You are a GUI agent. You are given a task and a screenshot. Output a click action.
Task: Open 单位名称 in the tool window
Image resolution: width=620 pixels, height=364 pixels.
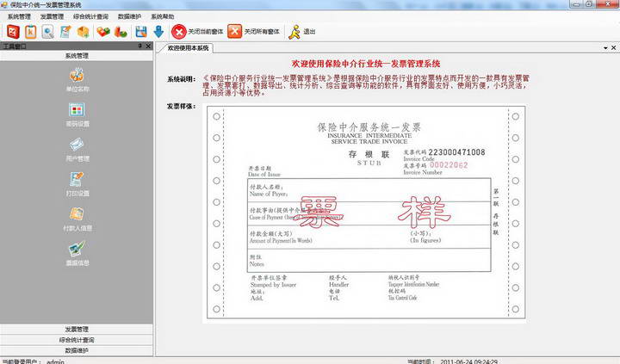pyautogui.click(x=77, y=80)
